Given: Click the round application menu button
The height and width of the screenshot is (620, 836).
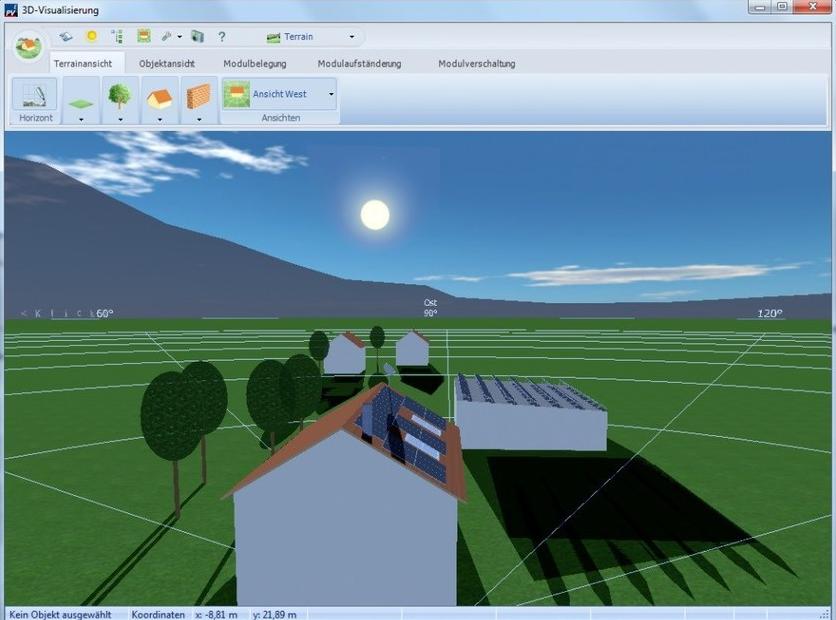Looking at the screenshot, I should (28, 46).
